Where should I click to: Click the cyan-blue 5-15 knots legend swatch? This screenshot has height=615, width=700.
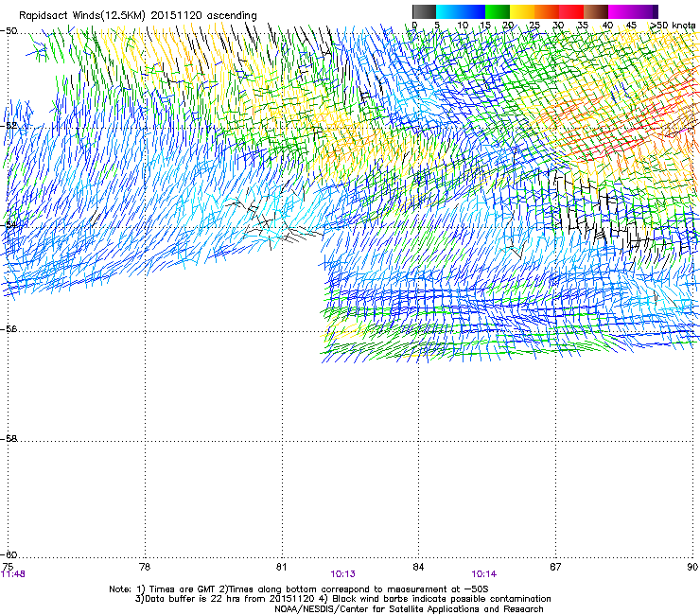click(x=461, y=11)
